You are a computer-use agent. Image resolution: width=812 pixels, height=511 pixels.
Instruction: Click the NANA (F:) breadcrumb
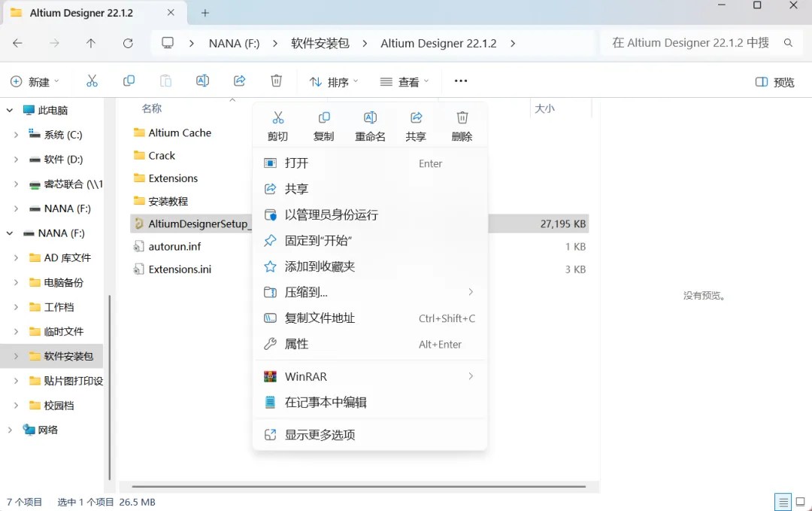click(234, 44)
